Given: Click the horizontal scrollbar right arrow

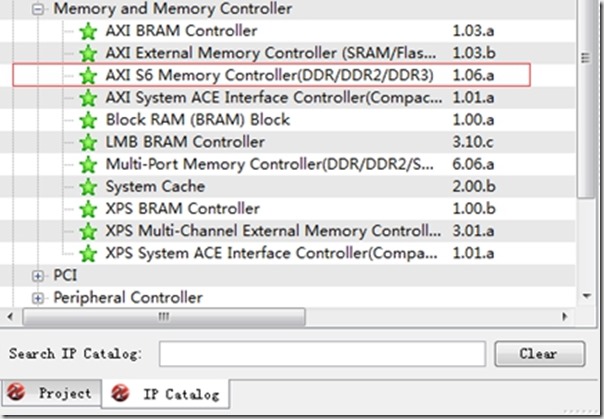Looking at the screenshot, I should click(565, 317).
